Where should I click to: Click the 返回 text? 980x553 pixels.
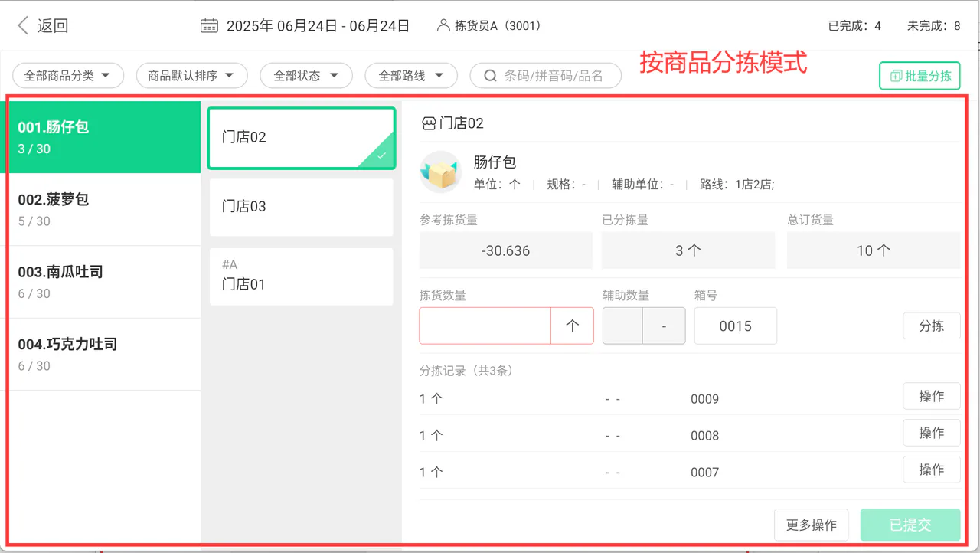[x=53, y=25]
